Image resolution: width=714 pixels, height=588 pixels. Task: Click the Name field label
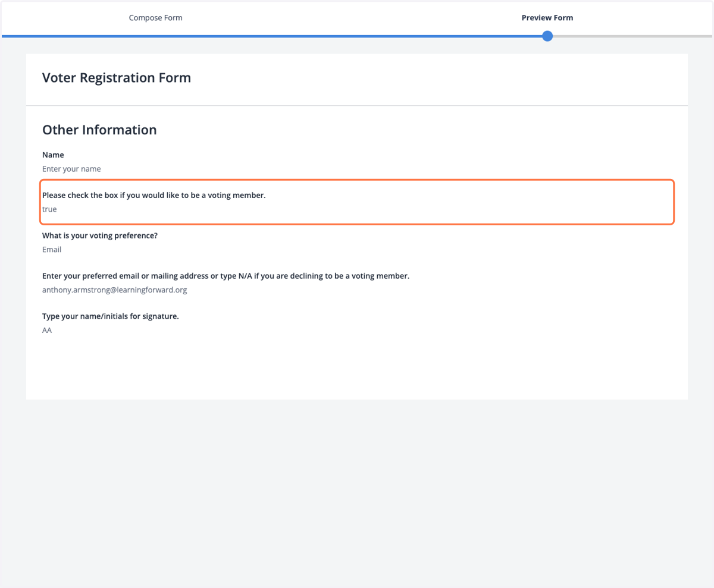pyautogui.click(x=53, y=155)
